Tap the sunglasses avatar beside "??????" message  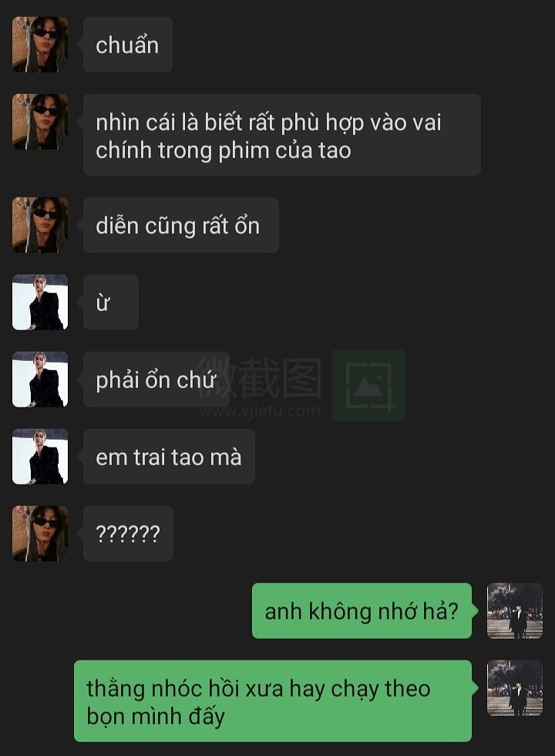pyautogui.click(x=40, y=533)
